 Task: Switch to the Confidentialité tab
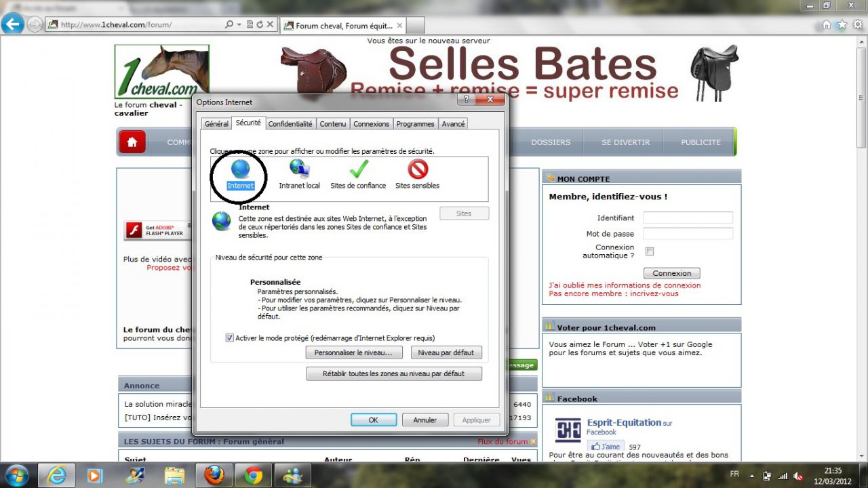290,124
